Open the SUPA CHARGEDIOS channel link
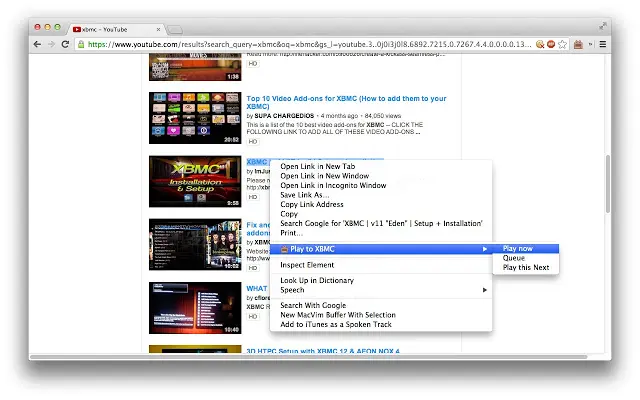Screen dimensions: 640x400 tap(284, 116)
